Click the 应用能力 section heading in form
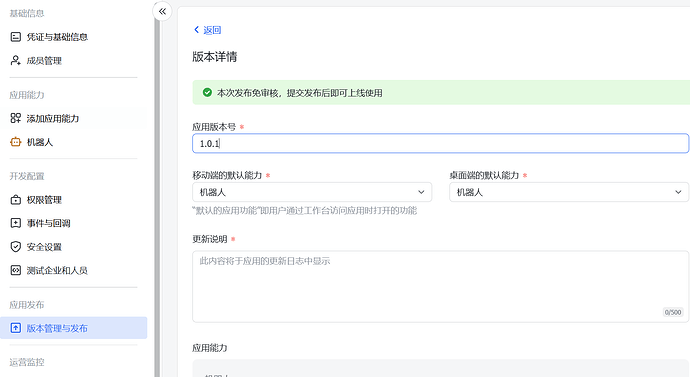The width and height of the screenshot is (690, 377). click(x=210, y=348)
